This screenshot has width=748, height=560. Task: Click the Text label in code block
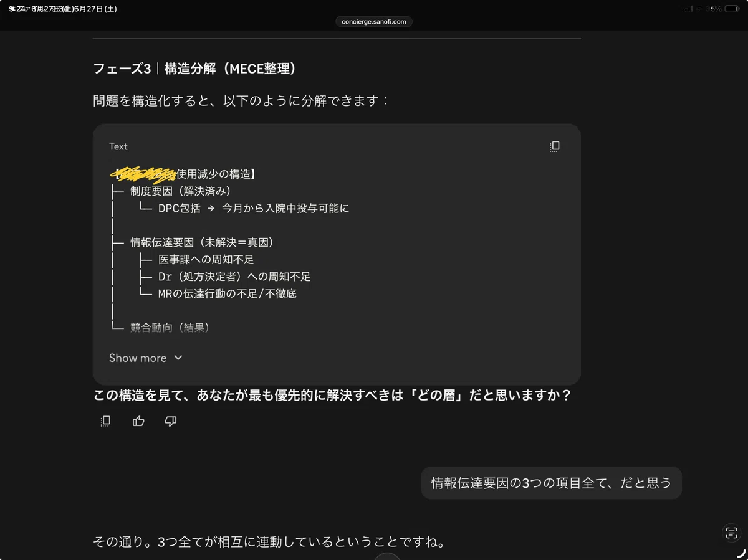pos(118,146)
